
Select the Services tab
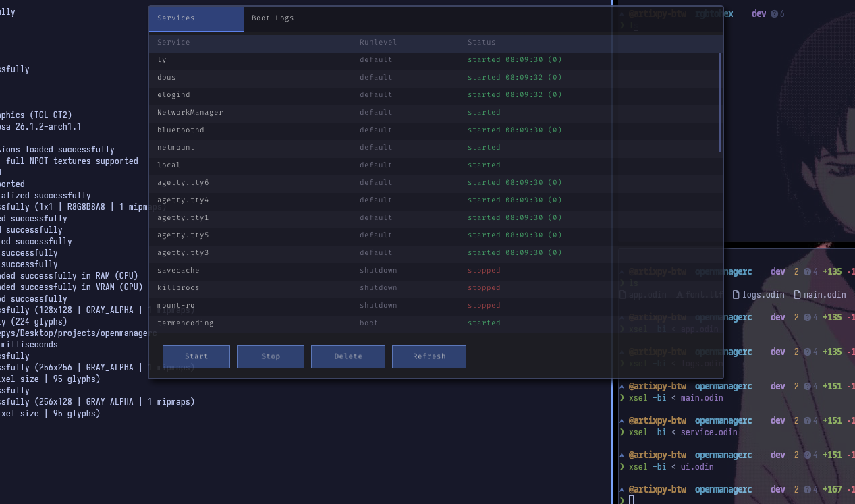(x=196, y=19)
